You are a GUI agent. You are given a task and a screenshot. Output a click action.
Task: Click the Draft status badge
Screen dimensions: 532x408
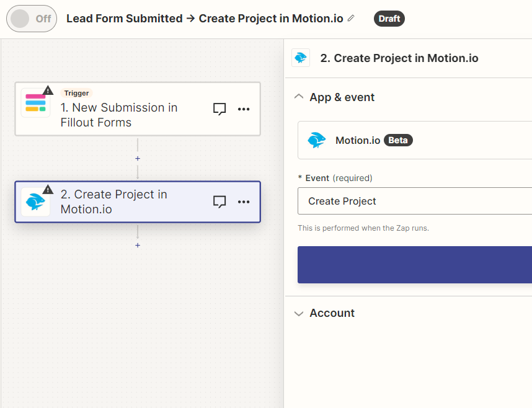389,19
